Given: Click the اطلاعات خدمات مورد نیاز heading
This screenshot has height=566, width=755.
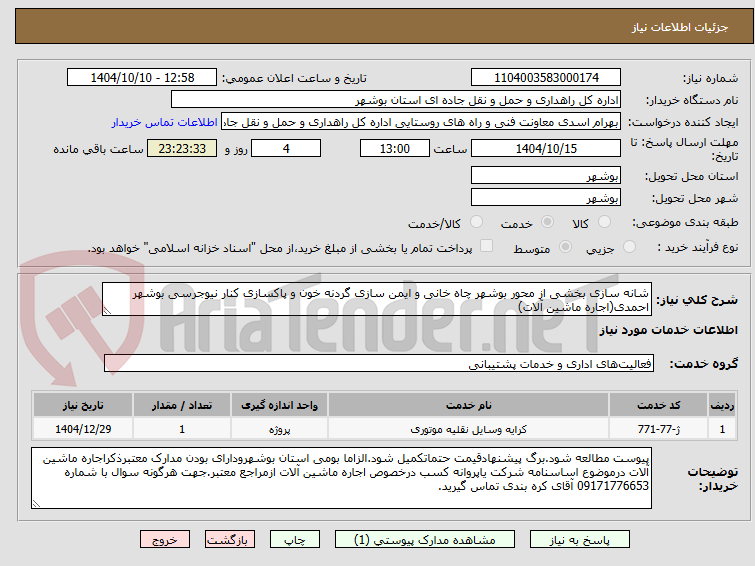Looking at the screenshot, I should tap(668, 330).
